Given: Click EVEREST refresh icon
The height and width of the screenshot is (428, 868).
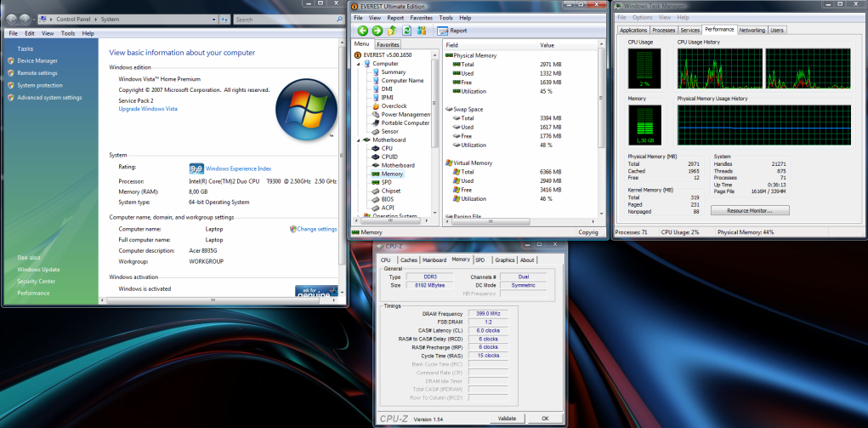Looking at the screenshot, I should [407, 31].
